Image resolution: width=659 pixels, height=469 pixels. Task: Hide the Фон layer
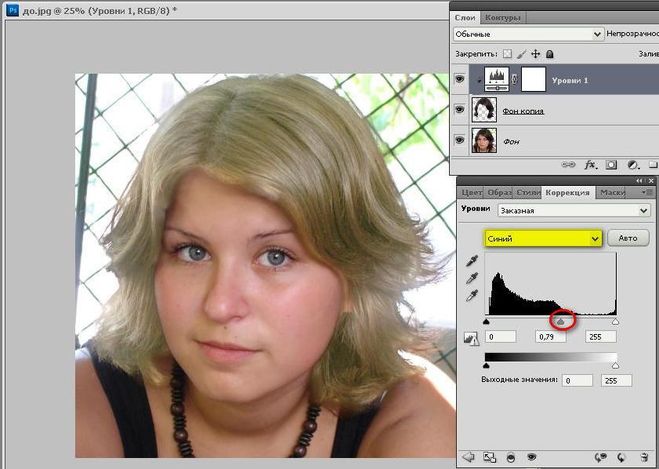pyautogui.click(x=460, y=140)
